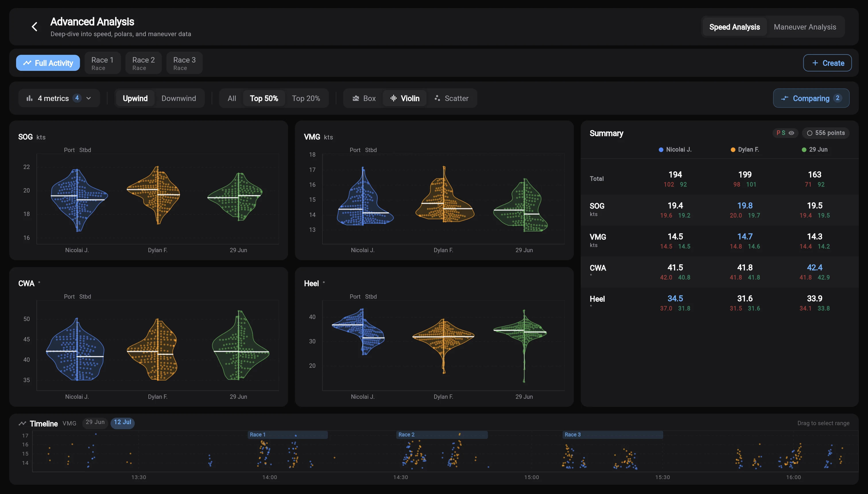
Task: Click the Violin plot icon
Action: pyautogui.click(x=393, y=98)
